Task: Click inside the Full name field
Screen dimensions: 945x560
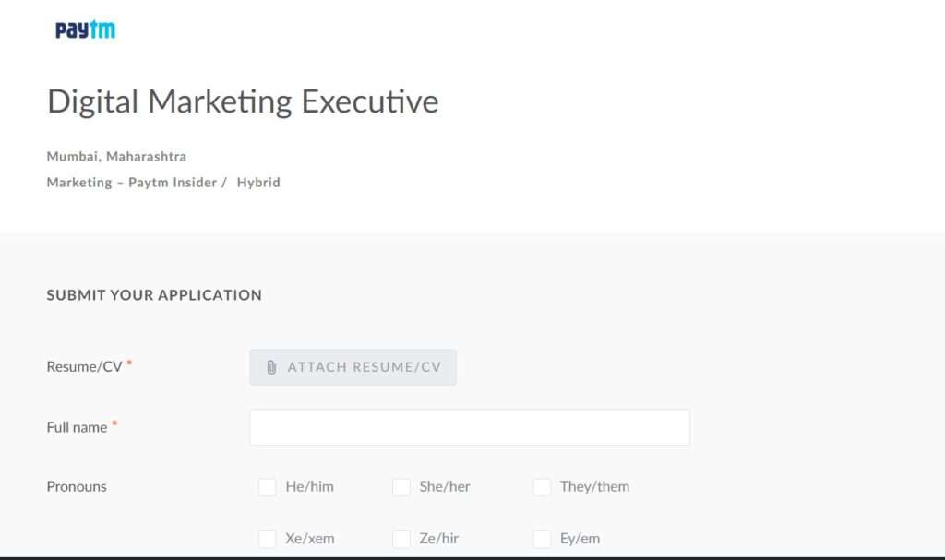Action: point(469,426)
